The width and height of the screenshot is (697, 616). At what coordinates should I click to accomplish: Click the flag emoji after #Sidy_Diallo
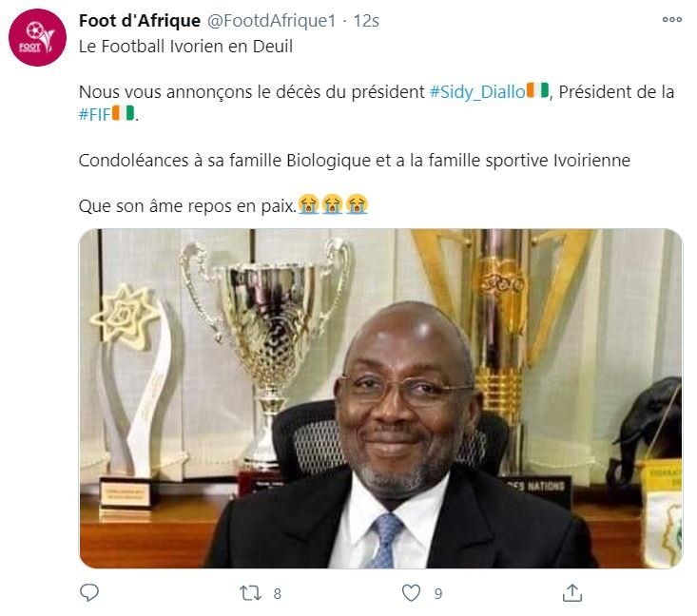tap(537, 91)
